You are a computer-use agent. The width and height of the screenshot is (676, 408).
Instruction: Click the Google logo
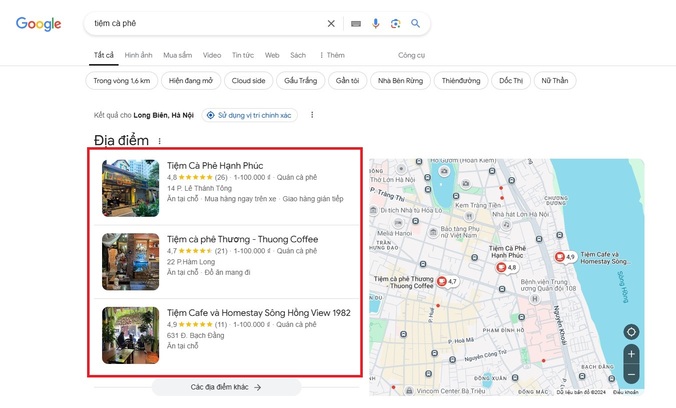tap(38, 24)
